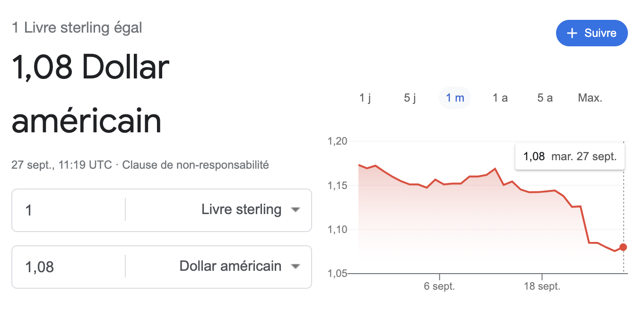This screenshot has width=644, height=310.
Task: Click the 1,08 Dollar américain heading
Action: (x=90, y=94)
